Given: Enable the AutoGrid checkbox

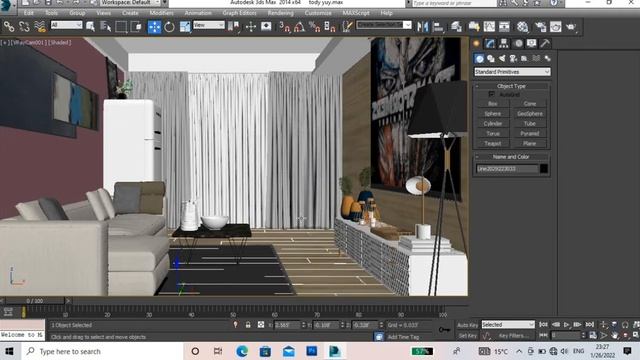Looking at the screenshot, I should 491,95.
